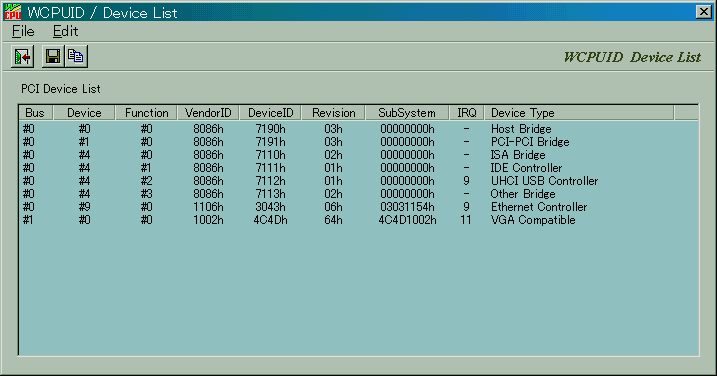Viewport: 717px width, 376px height.
Task: Click DeviceID 7191h cell
Action: coord(270,142)
